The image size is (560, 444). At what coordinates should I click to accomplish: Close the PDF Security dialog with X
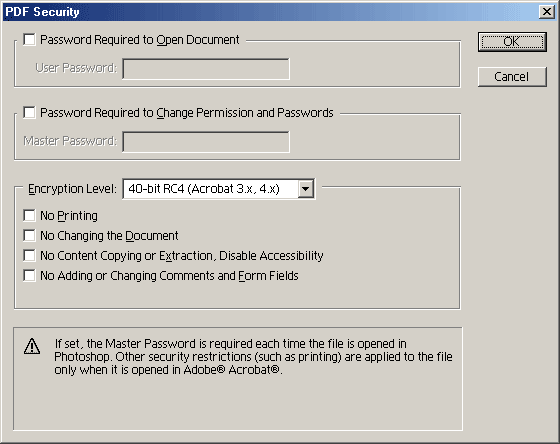point(547,12)
